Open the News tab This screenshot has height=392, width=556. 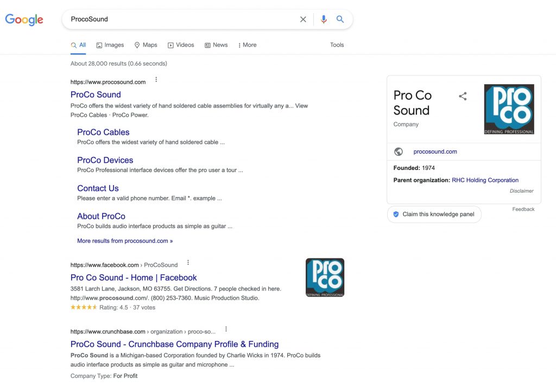(216, 45)
